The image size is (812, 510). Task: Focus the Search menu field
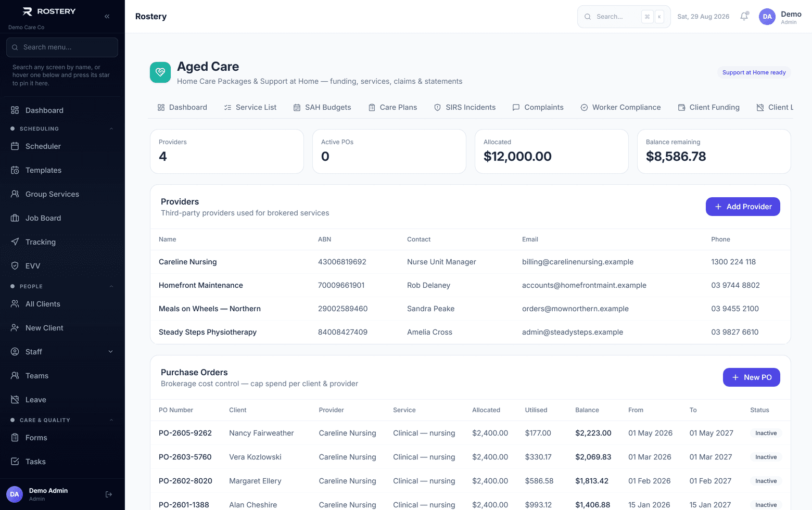(62, 47)
